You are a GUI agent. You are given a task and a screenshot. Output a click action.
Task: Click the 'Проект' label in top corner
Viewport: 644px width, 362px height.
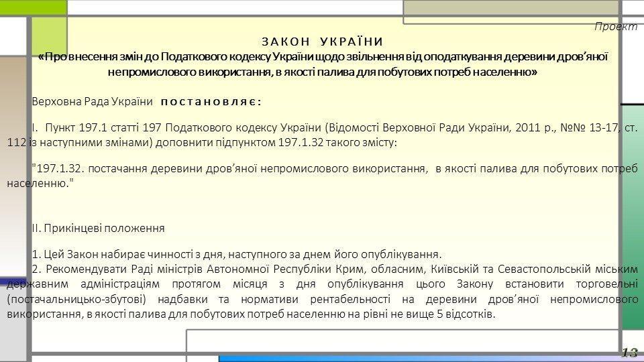coord(616,26)
